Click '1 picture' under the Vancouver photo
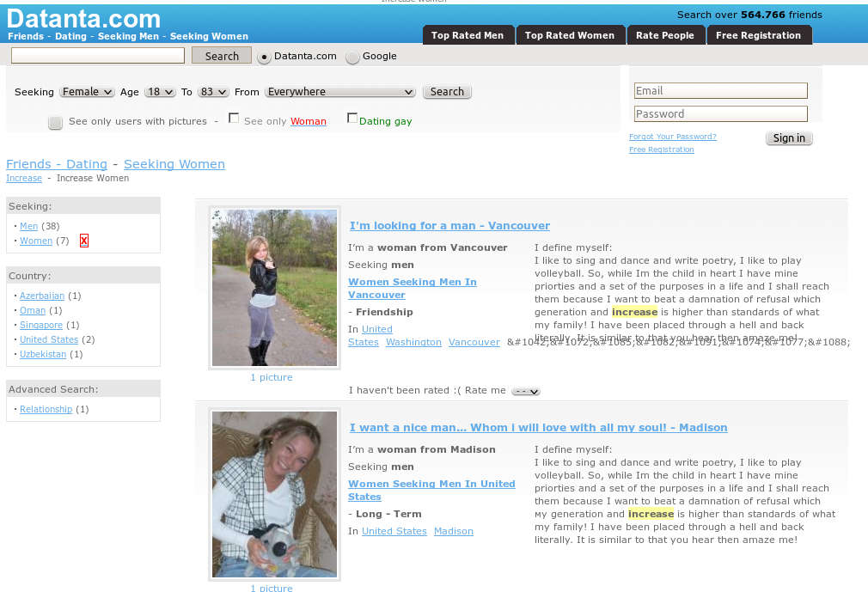This screenshot has height=592, width=868. (x=272, y=378)
